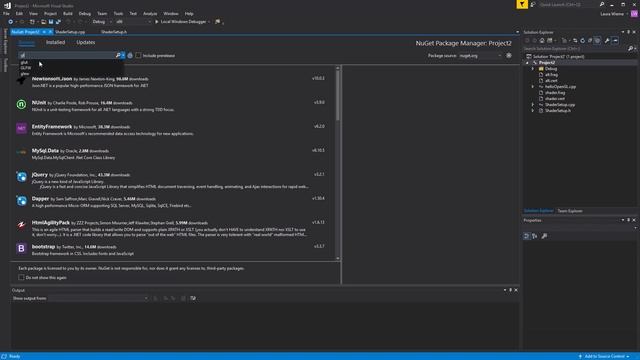Image resolution: width=640 pixels, height=360 pixels.
Task: Select the Newtonsoft.Json package
Action: click(175, 82)
